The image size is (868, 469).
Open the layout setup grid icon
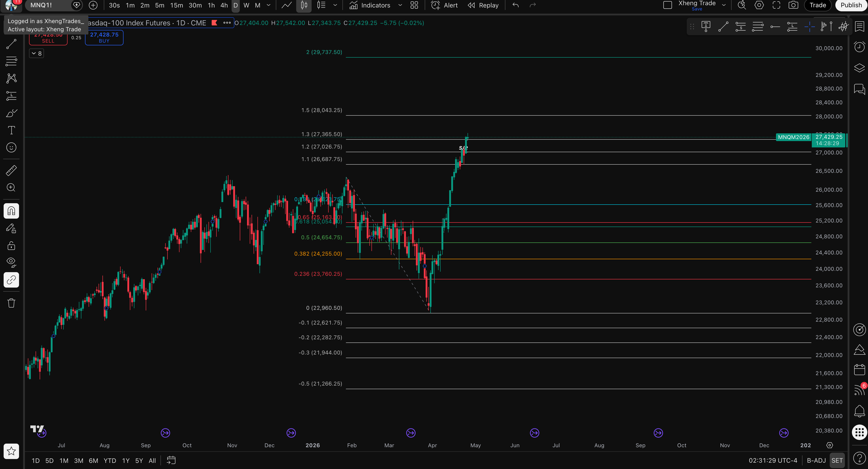point(414,5)
